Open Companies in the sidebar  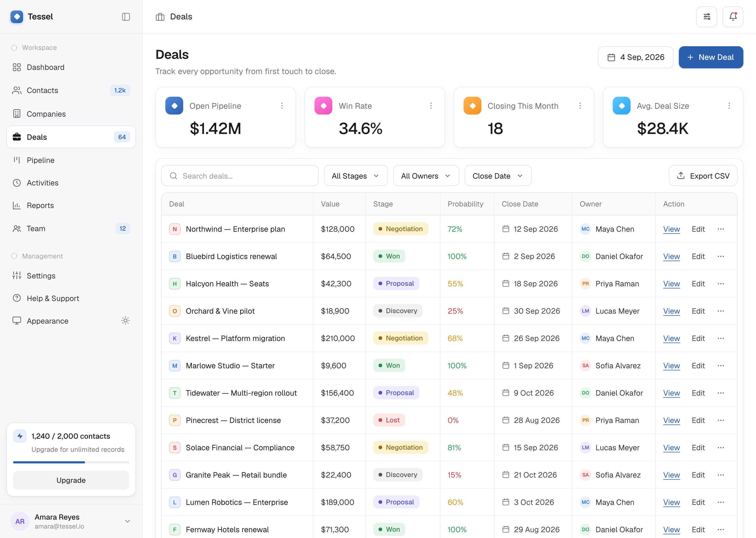[x=71, y=114]
